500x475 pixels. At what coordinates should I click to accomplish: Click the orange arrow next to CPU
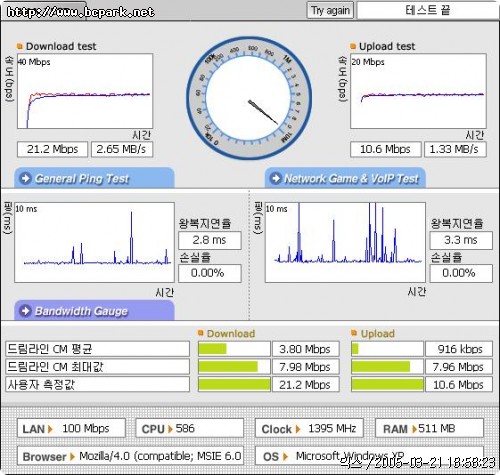click(x=170, y=429)
